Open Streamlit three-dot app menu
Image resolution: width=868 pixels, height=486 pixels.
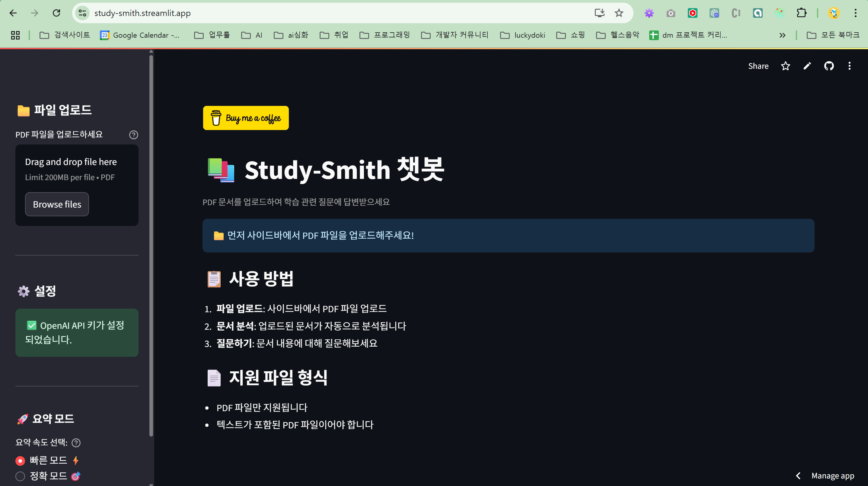click(850, 66)
